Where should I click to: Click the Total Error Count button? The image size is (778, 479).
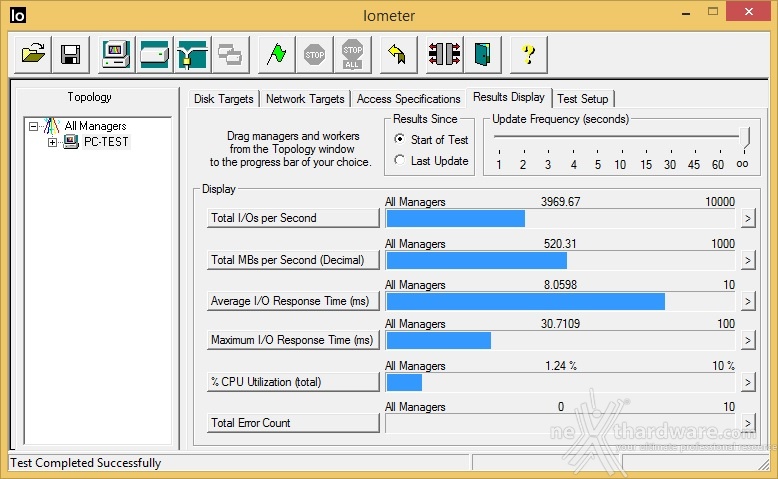(x=293, y=423)
